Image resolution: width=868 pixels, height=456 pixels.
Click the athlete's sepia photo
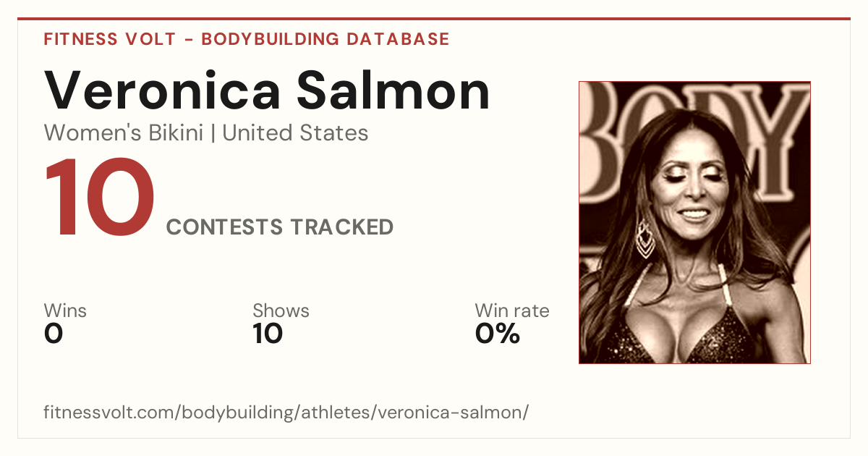(694, 222)
